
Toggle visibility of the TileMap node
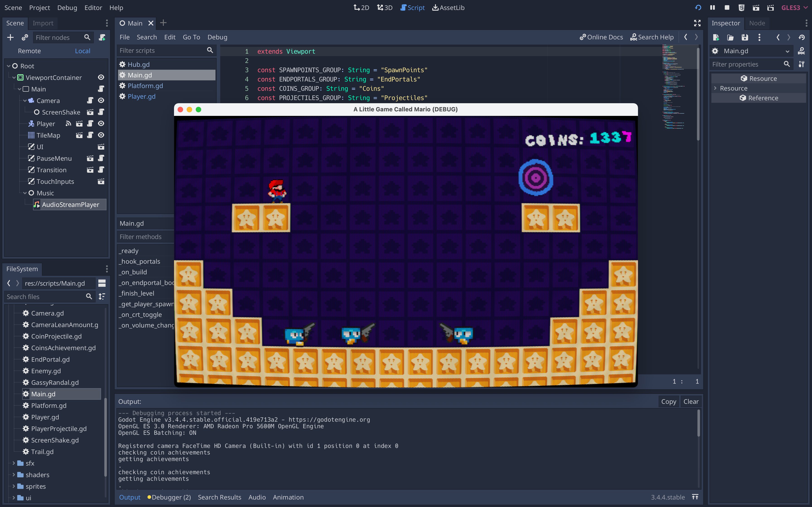click(x=101, y=135)
